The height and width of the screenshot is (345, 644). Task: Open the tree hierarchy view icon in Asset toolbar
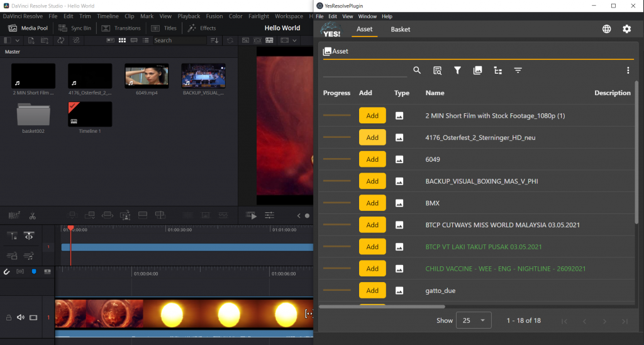[x=498, y=71]
